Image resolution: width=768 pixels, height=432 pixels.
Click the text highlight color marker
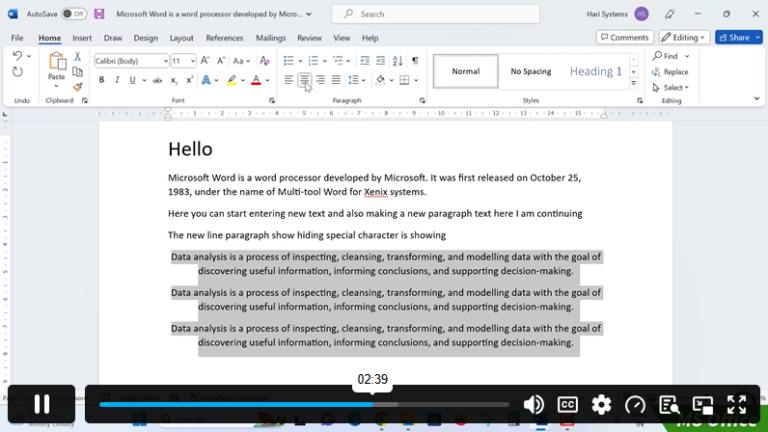[231, 80]
